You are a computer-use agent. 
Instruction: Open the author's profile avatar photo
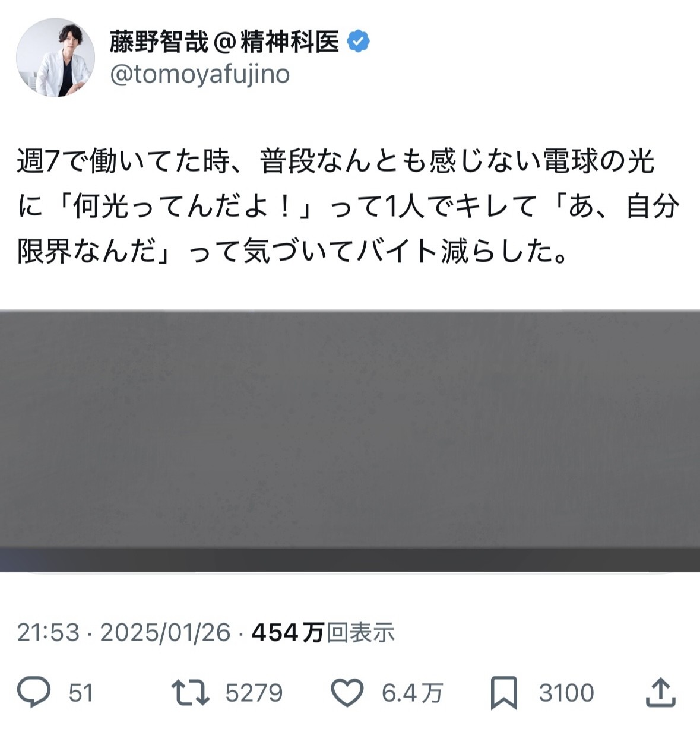point(55,58)
